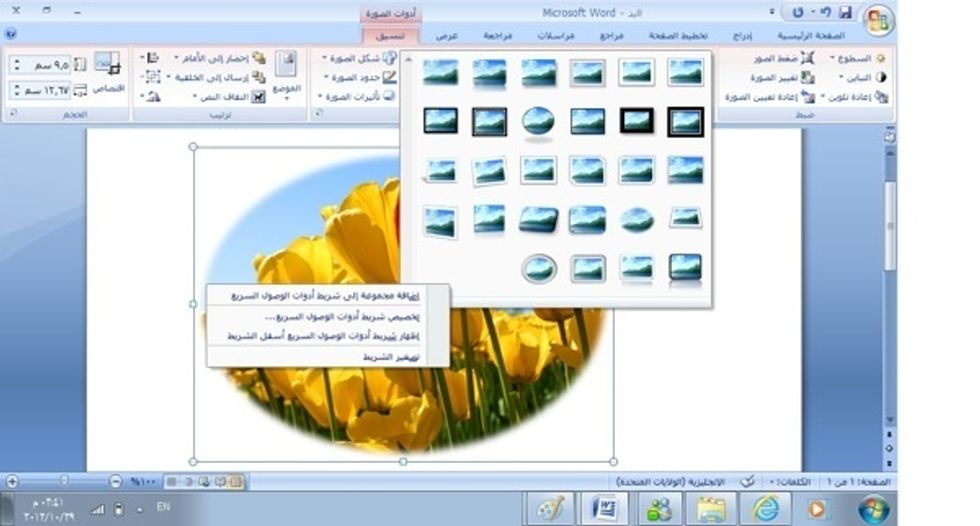Click the Save icon in quick access toolbar
980x526 pixels.
(845, 13)
